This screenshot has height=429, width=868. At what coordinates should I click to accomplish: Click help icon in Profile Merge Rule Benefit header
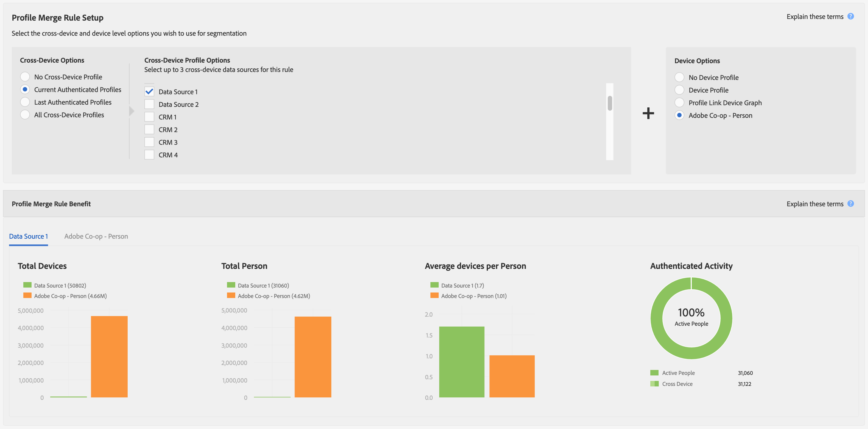[x=850, y=204]
